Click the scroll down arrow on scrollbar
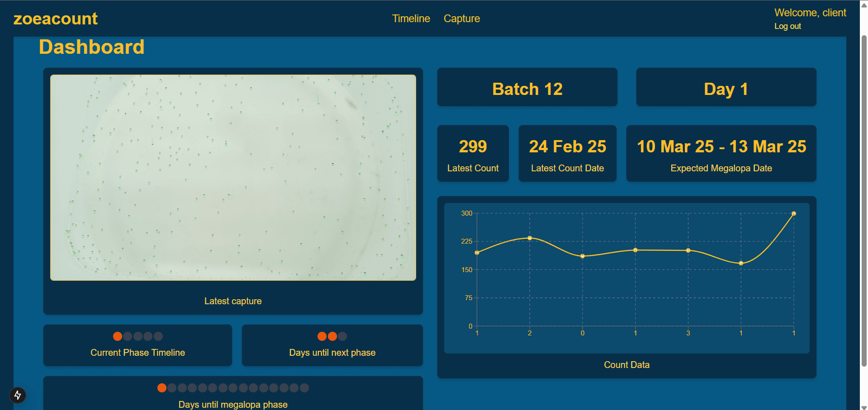Viewport: 868px width, 410px height. [x=863, y=406]
